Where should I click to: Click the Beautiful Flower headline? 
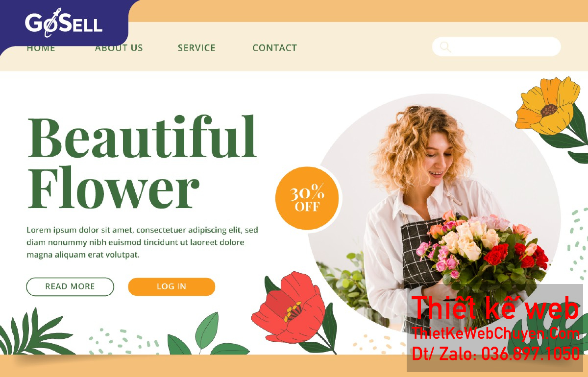click(x=142, y=162)
